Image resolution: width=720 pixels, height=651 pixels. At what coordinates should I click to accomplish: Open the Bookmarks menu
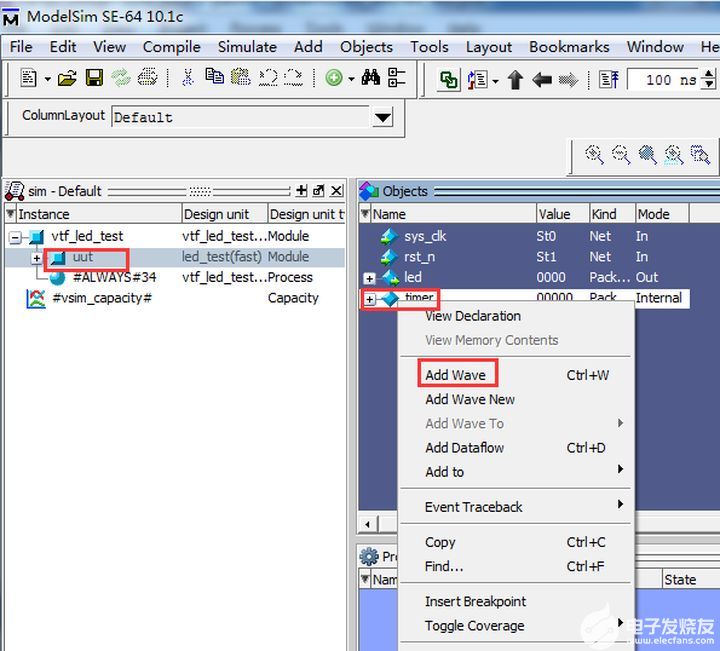click(x=569, y=47)
